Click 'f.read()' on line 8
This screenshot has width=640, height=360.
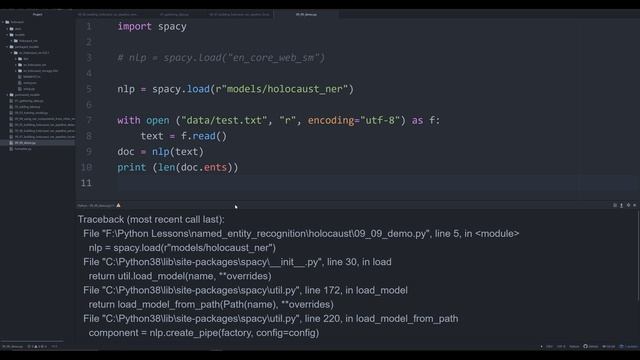click(x=203, y=136)
